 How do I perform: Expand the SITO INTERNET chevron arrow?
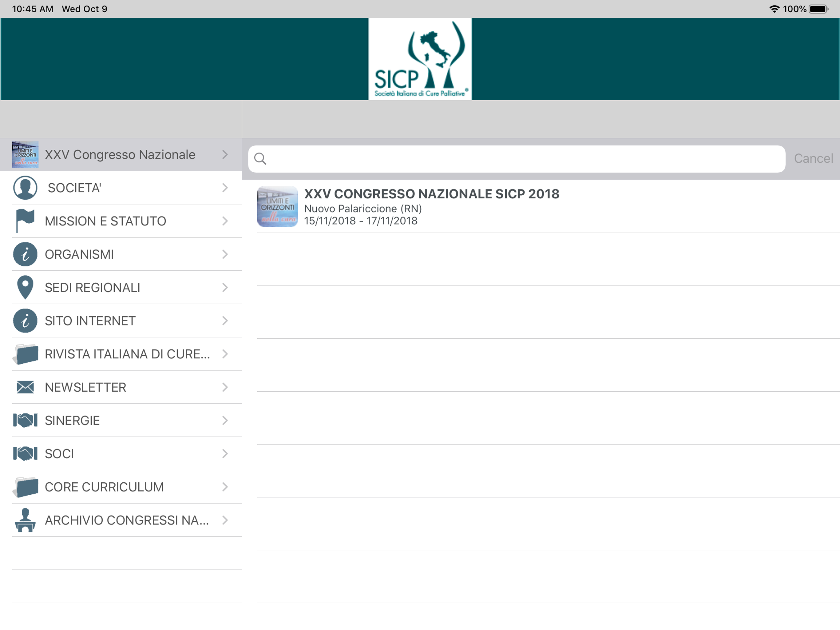[225, 321]
